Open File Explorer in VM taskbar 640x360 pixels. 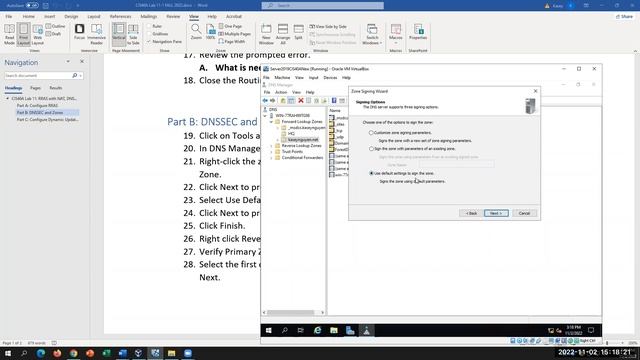(334, 331)
